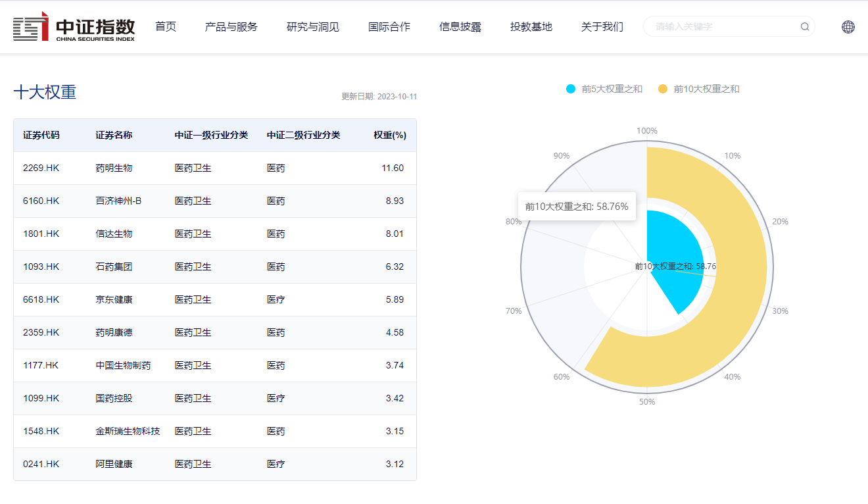Open the 国际合作 menu
Screen dimensions: 868x504
click(389, 27)
